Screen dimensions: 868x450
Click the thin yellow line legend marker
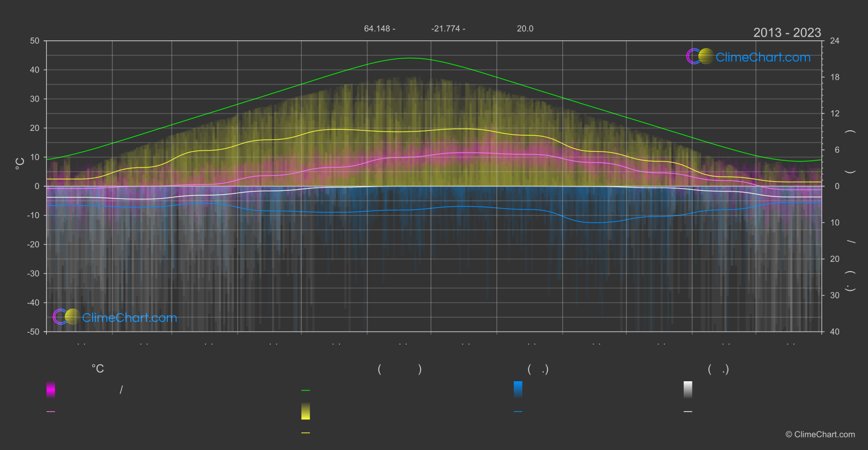point(306,433)
